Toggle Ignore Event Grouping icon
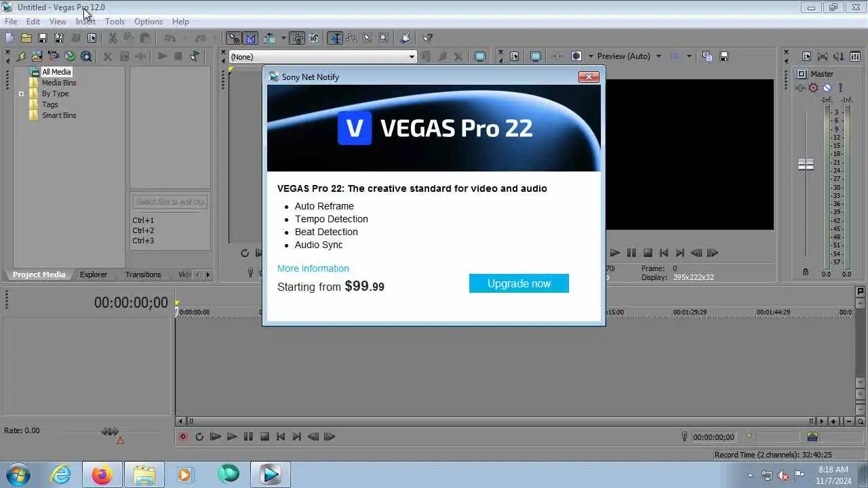 (x=315, y=38)
